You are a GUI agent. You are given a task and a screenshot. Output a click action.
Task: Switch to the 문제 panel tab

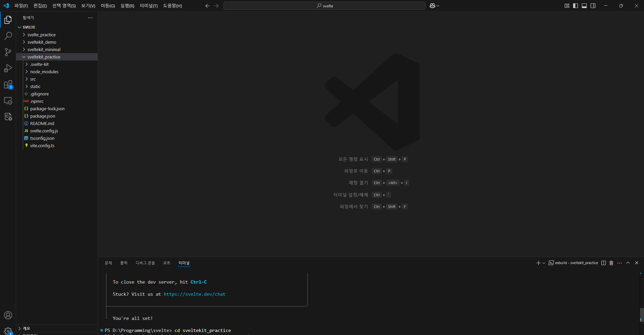point(108,263)
